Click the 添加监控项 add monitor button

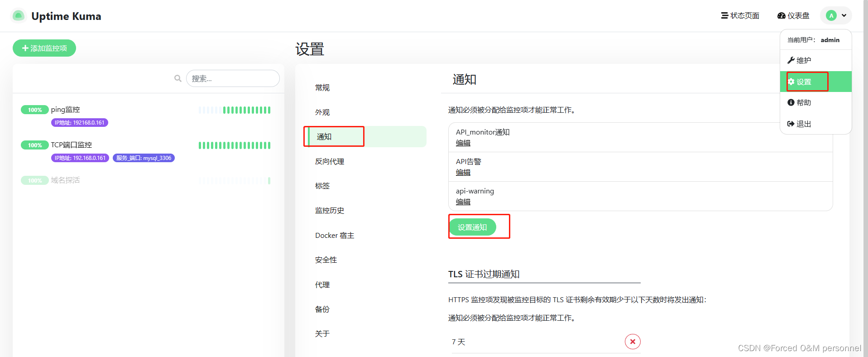(44, 48)
